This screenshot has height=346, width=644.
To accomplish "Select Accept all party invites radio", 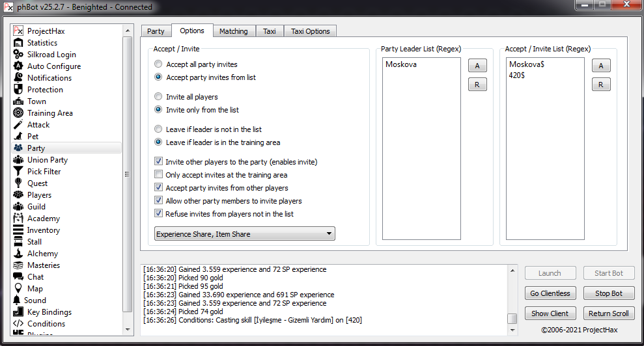I will pos(158,64).
